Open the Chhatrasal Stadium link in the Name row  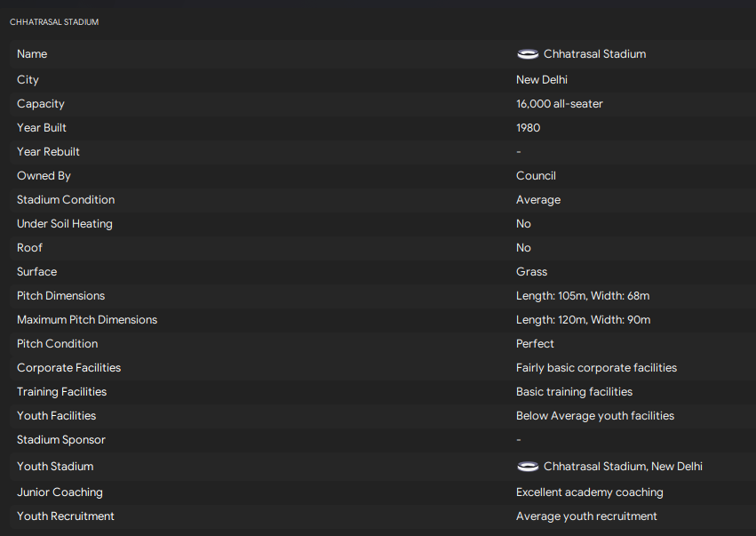(x=594, y=54)
